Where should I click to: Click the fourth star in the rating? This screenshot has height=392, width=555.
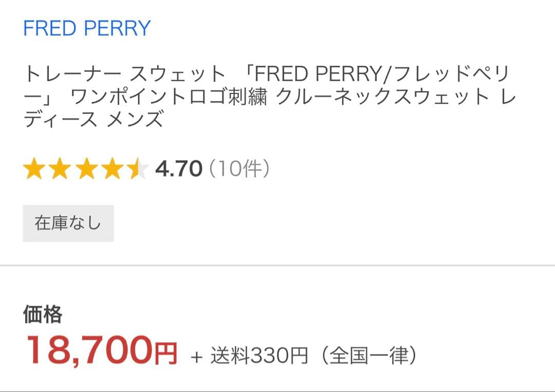tap(110, 169)
